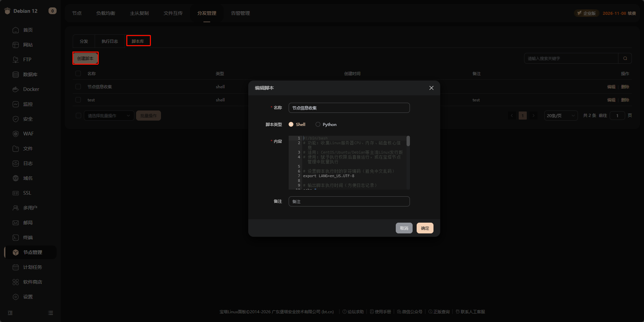The height and width of the screenshot is (322, 644).
Task: Click the collapse sidebar icon at bottom left
Action: click(x=10, y=313)
